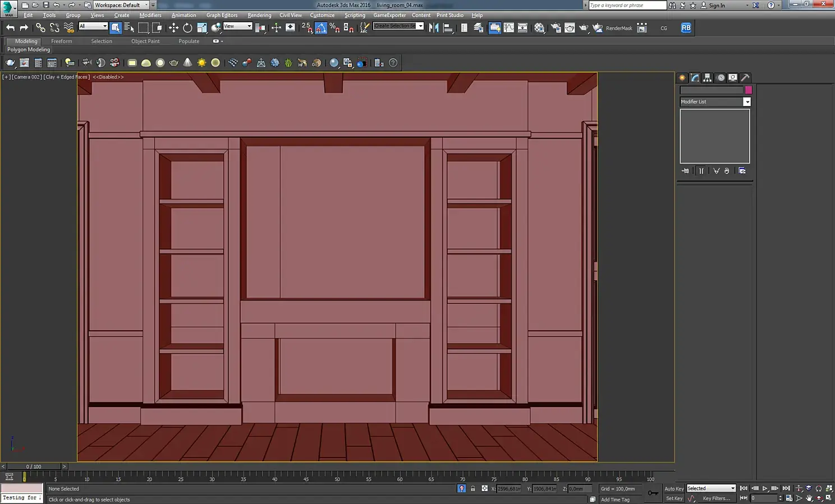835x504 pixels.
Task: Toggle Angle Snap in main toolbar
Action: 321,27
